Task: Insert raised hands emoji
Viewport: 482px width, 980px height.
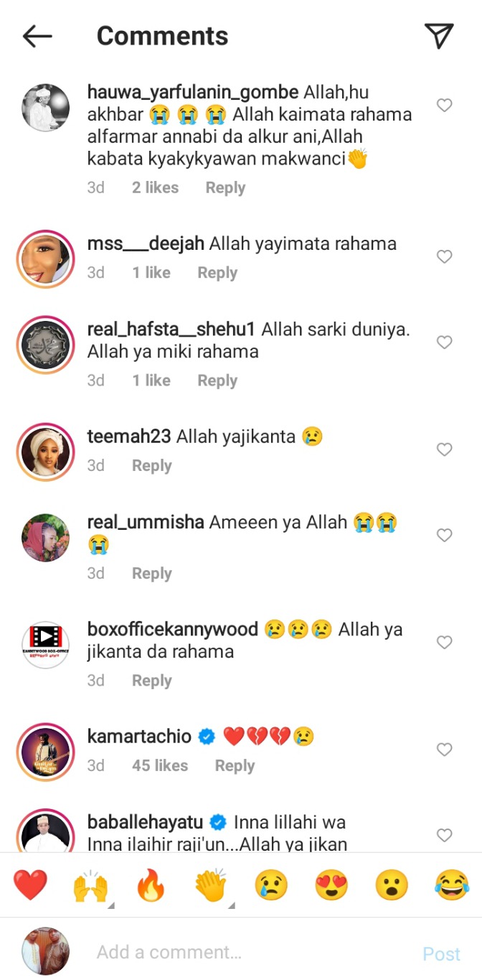Action: (90, 885)
